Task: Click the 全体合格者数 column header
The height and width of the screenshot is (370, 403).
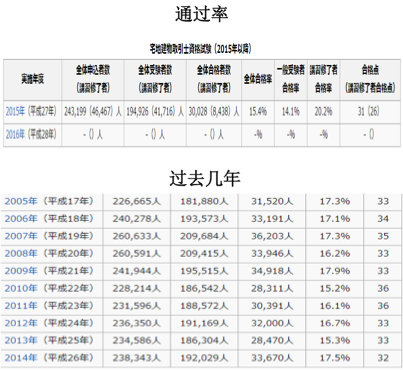Action: click(214, 79)
